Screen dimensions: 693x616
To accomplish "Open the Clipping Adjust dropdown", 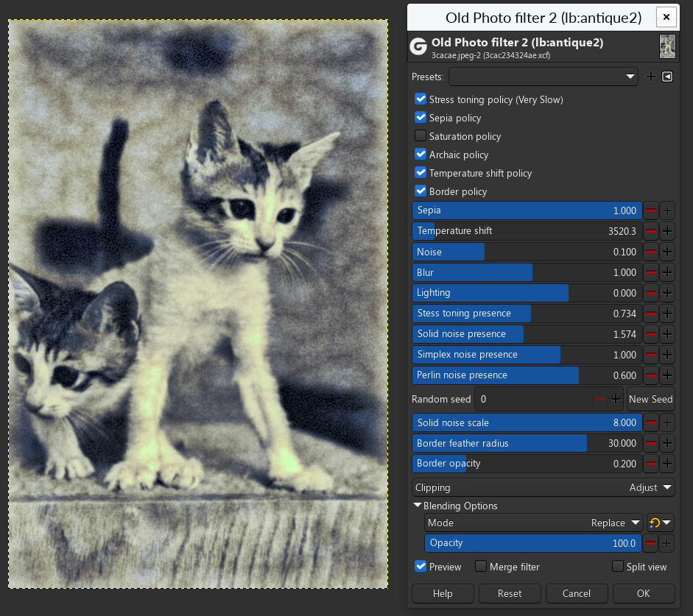I will pos(544,487).
